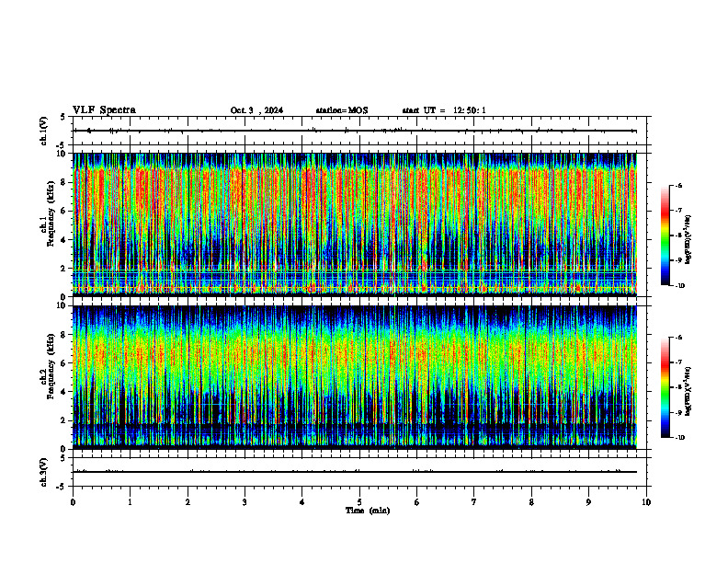Click the "4" kHz tick on ch.1 axis
Viewport: 728px width, 563px height.
pos(64,240)
